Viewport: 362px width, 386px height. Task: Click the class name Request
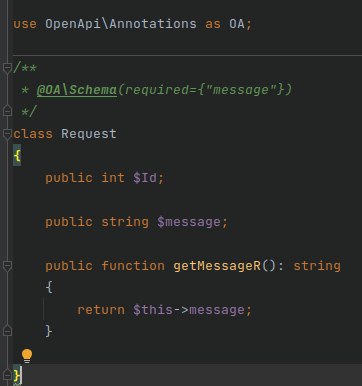[x=89, y=134]
